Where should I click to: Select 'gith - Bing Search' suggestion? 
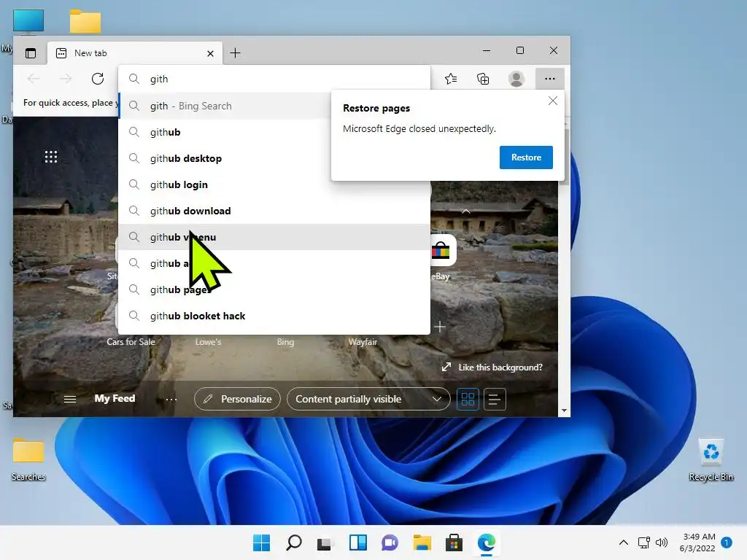225,106
